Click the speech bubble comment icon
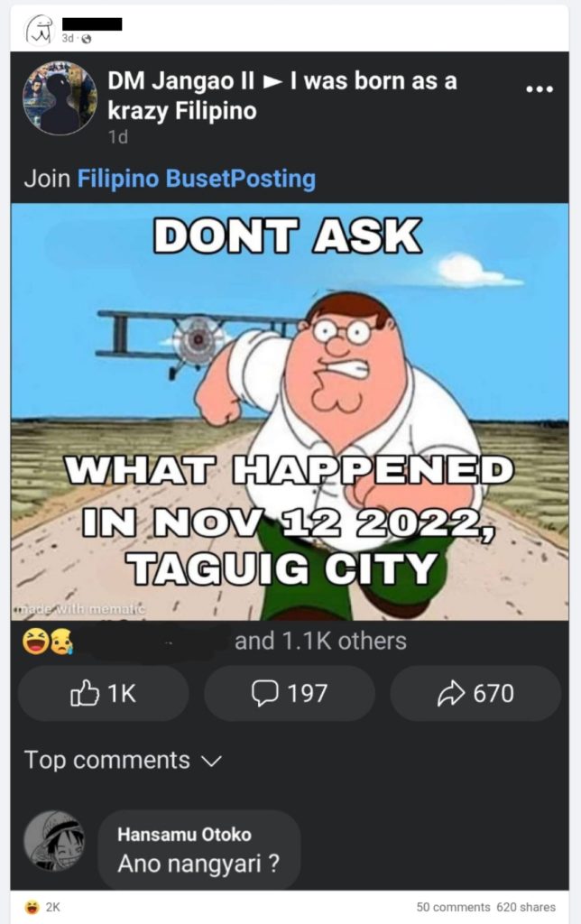Viewport: 581px width, 924px height. [264, 693]
